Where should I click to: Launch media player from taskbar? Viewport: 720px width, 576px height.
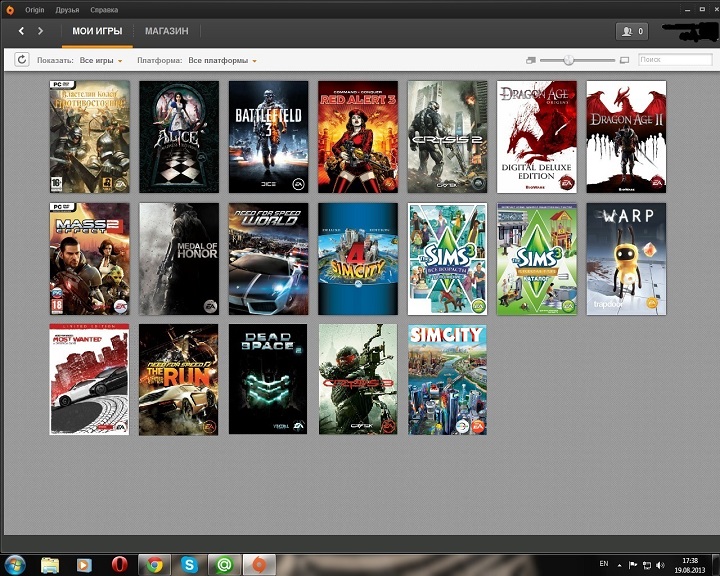tap(84, 565)
